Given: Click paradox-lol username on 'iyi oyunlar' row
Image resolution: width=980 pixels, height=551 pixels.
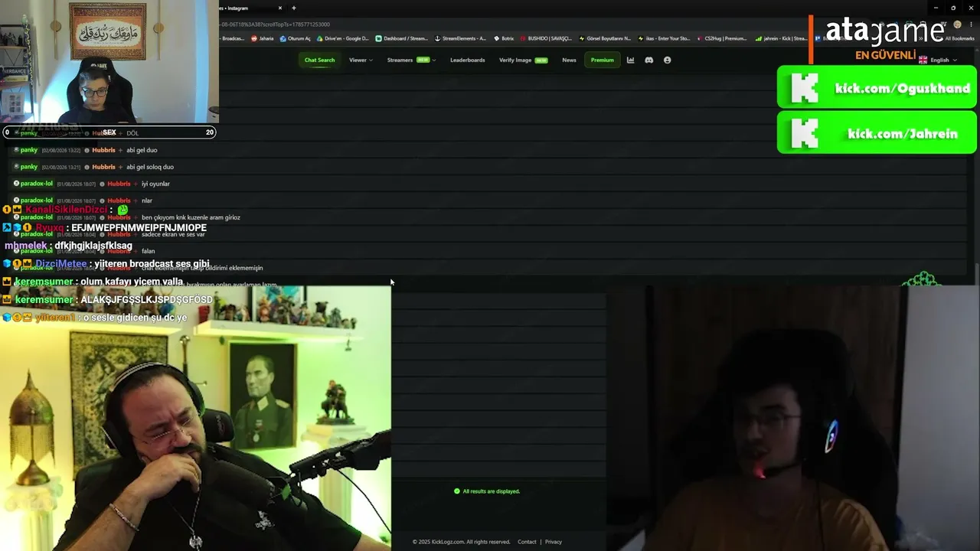Looking at the screenshot, I should click(x=38, y=184).
